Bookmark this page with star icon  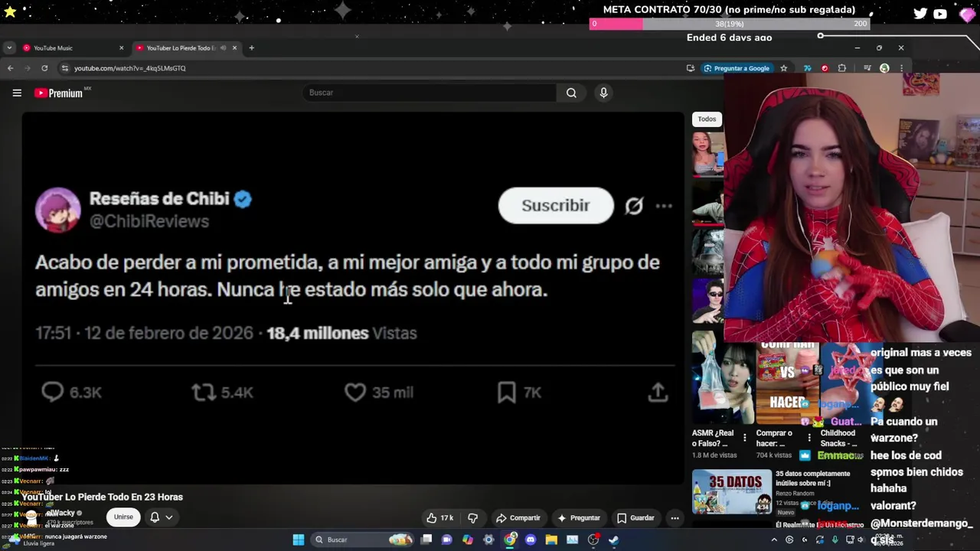[783, 68]
